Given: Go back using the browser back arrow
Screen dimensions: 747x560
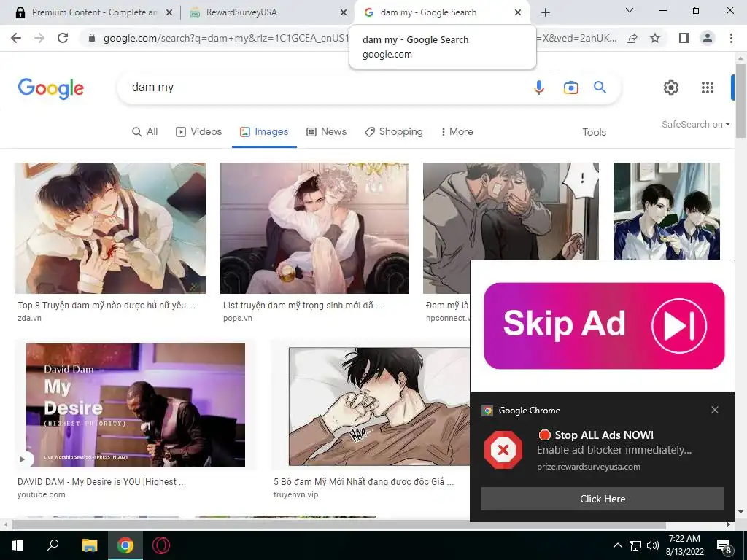Looking at the screenshot, I should pyautogui.click(x=16, y=38).
